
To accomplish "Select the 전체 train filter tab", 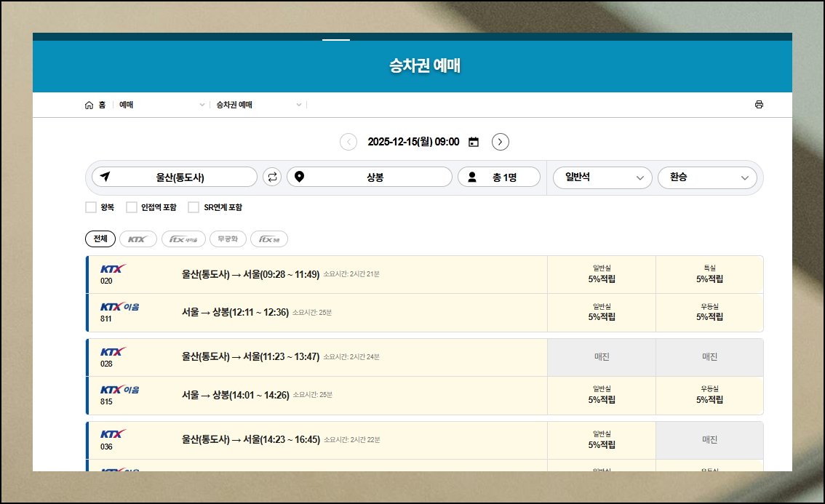I will 100,239.
